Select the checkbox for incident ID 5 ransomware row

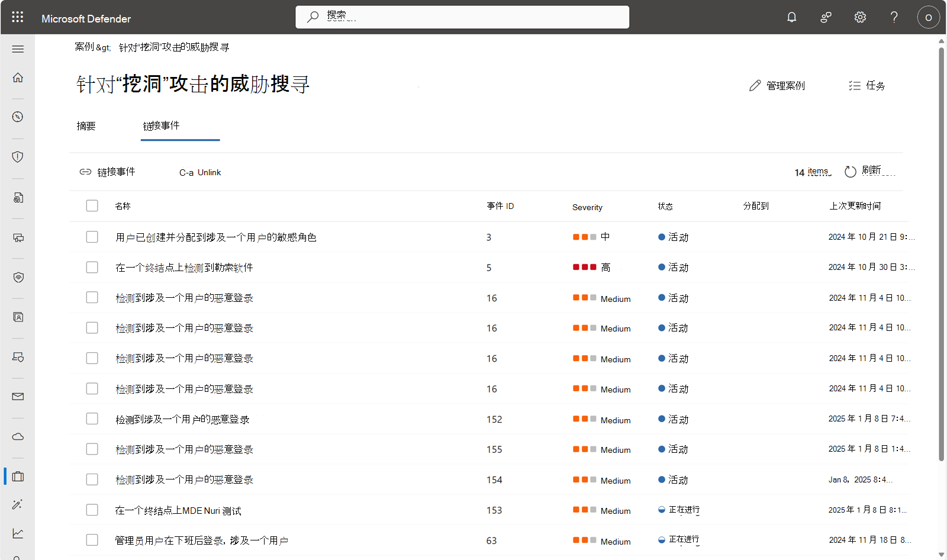(x=92, y=267)
